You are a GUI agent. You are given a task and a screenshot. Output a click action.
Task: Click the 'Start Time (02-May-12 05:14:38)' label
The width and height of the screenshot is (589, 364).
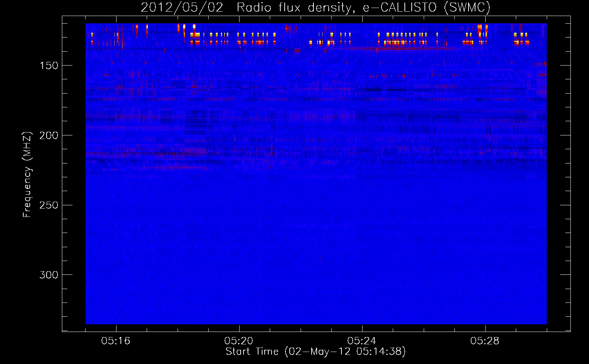[x=316, y=351]
